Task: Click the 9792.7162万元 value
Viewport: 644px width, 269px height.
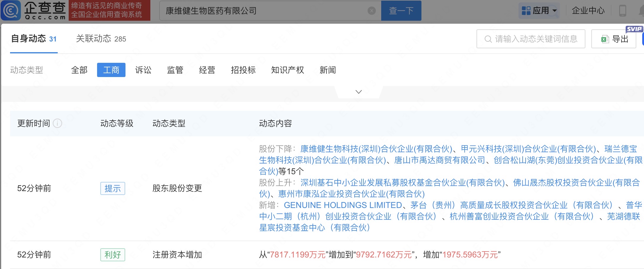Action: click(x=384, y=254)
